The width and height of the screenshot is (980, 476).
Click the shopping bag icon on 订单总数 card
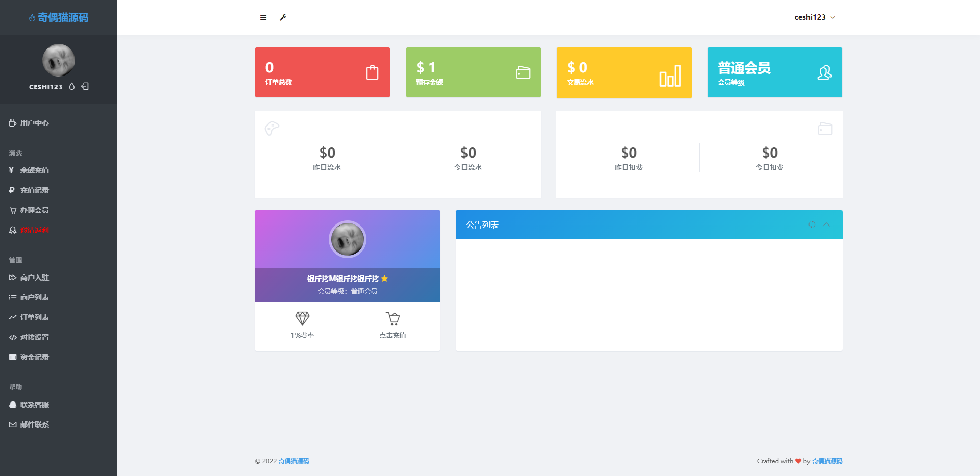372,72
